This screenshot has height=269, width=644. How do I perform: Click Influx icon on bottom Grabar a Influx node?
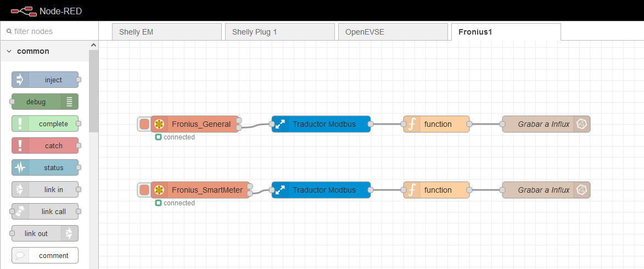coord(581,190)
